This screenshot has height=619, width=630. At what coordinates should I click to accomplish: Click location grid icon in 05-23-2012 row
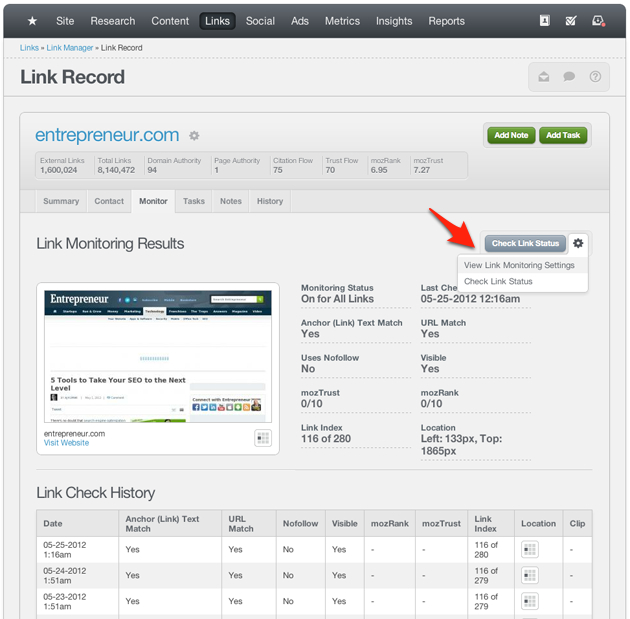point(530,601)
